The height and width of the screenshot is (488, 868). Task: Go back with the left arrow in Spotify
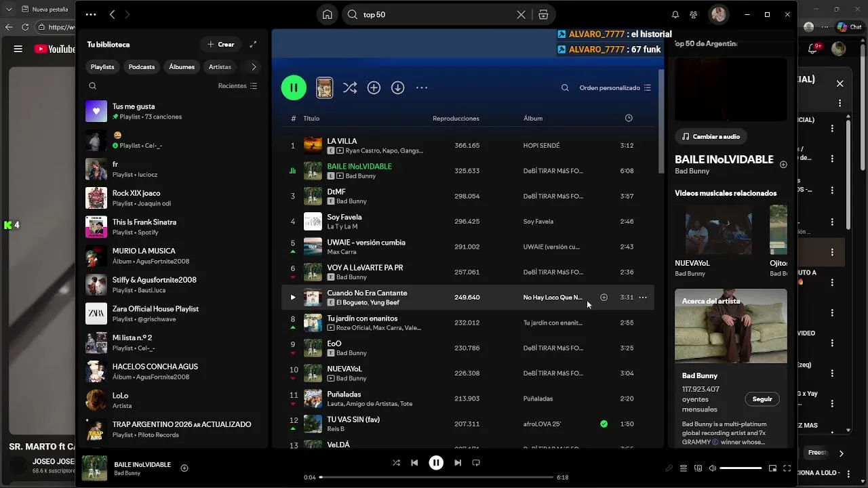113,14
